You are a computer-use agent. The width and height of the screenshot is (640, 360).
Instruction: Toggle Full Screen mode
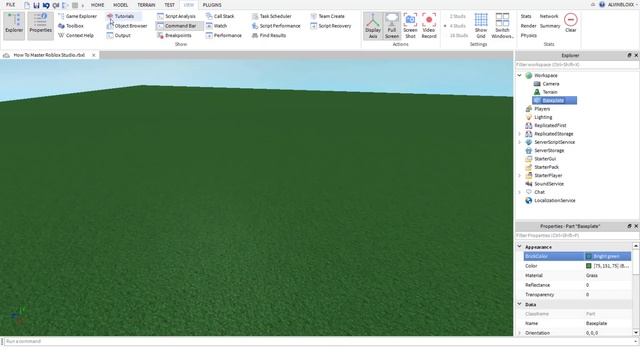[392, 26]
